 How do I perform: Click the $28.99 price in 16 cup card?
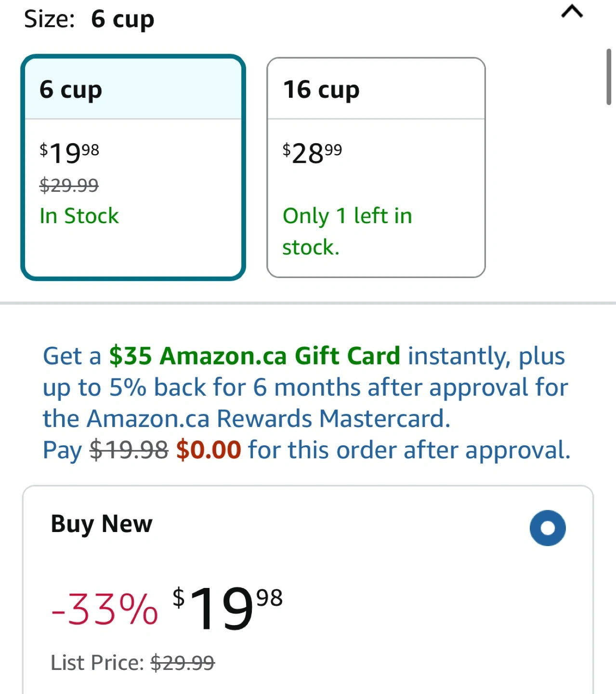click(312, 153)
